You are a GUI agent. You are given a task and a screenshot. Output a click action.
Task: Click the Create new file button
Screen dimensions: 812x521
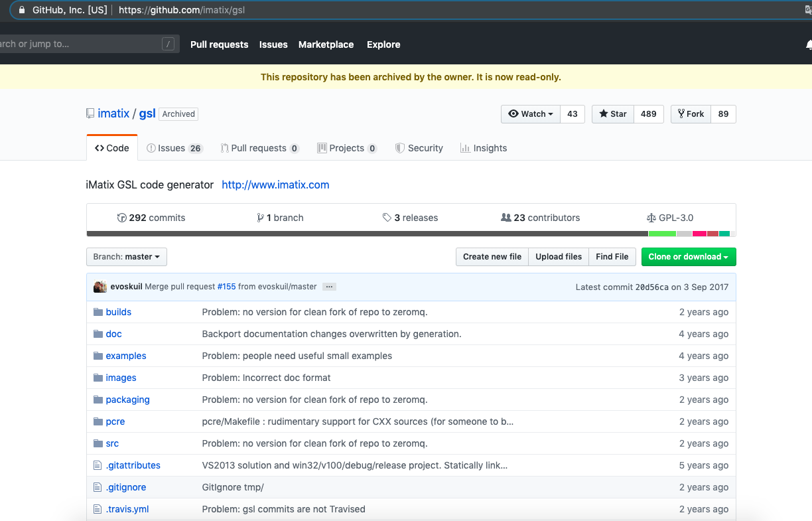point(492,257)
